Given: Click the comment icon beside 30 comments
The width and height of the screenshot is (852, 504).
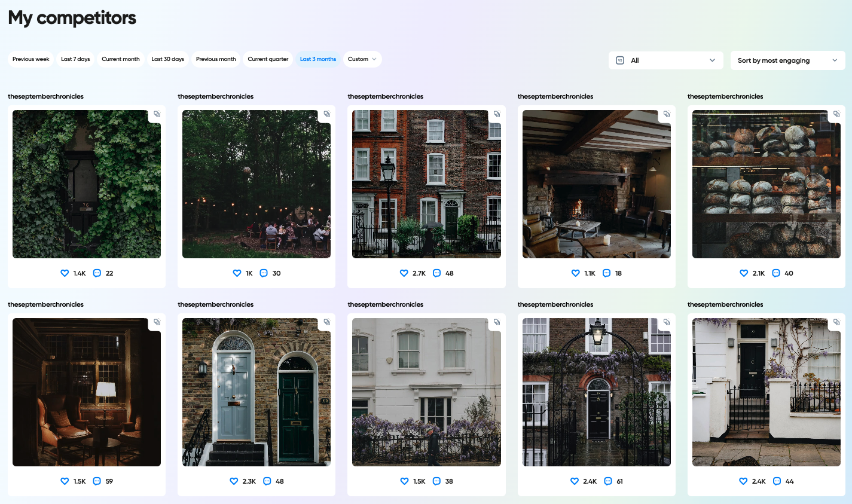Looking at the screenshot, I should coord(264,273).
